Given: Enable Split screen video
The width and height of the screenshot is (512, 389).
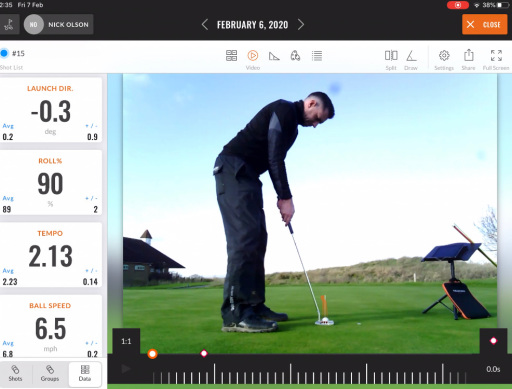Looking at the screenshot, I should click(x=391, y=59).
